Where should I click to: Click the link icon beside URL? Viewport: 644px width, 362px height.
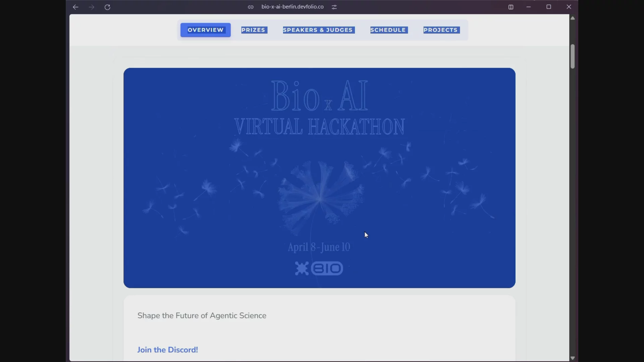click(x=251, y=7)
